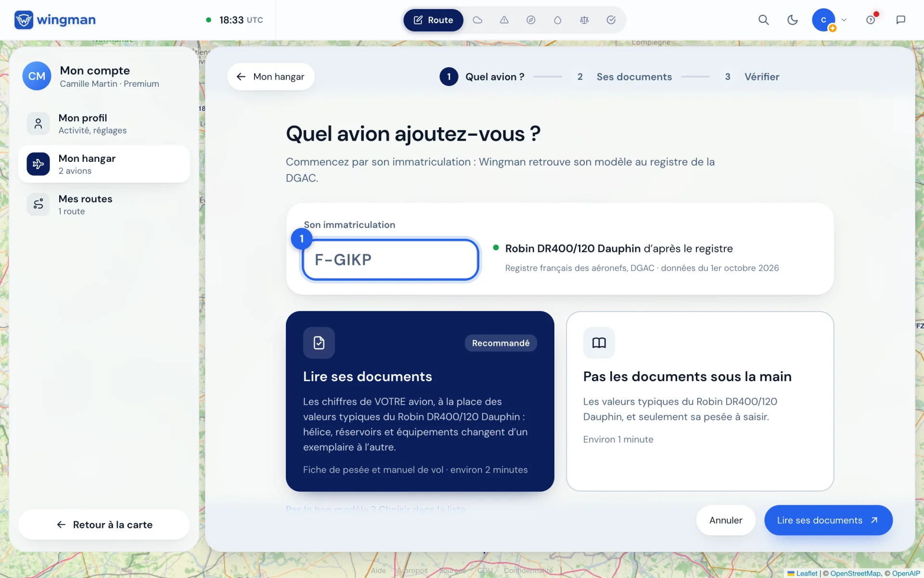Open the compass navigation icon
This screenshot has width=924, height=578.
[531, 20]
